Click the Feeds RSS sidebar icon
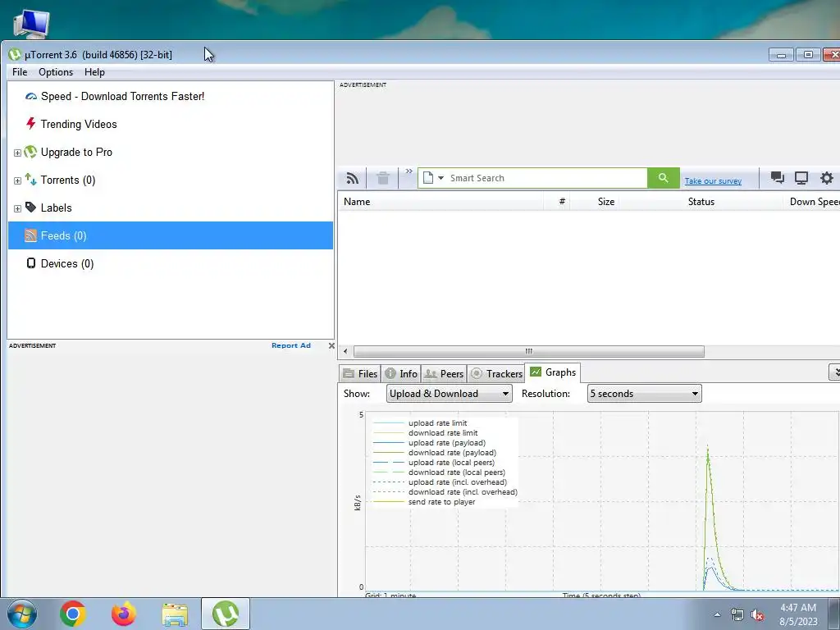The width and height of the screenshot is (840, 630). tap(31, 235)
